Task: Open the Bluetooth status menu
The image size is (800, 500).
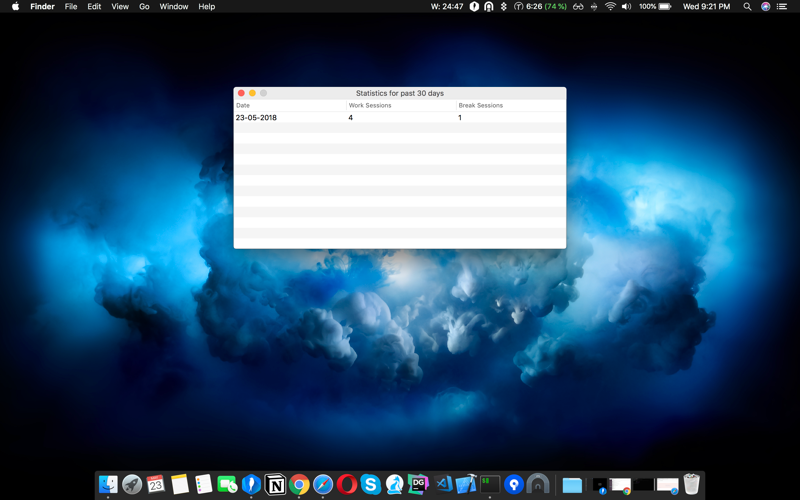Action: click(503, 7)
